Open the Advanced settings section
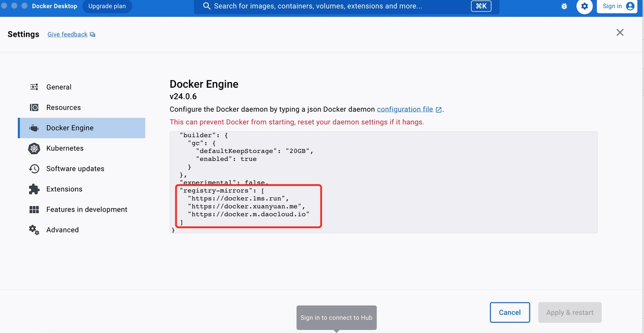Viewport: 644px width, 333px height. tap(82, 229)
